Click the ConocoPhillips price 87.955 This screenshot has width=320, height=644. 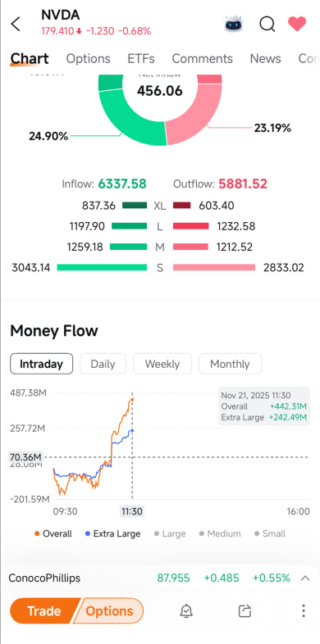174,578
